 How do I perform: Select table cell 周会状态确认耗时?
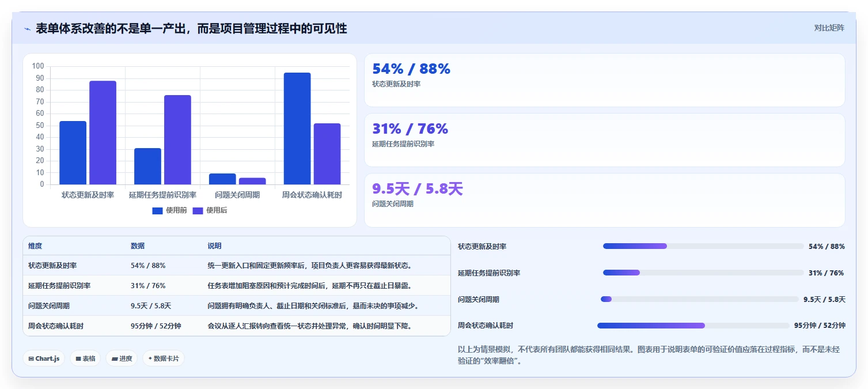pyautogui.click(x=56, y=326)
